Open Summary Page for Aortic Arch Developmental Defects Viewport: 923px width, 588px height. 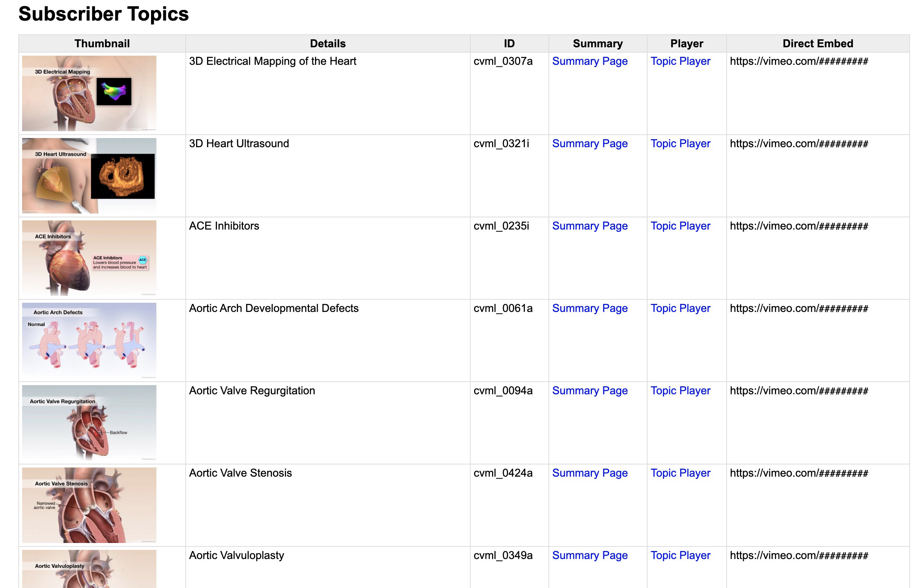click(x=590, y=308)
